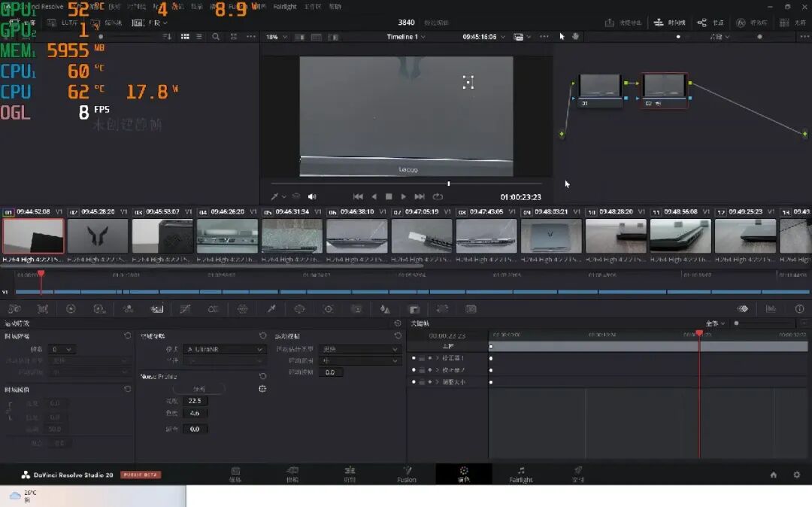Screen dimensions: 812x507
Task: Go to the project manager home
Action: [x=773, y=475]
